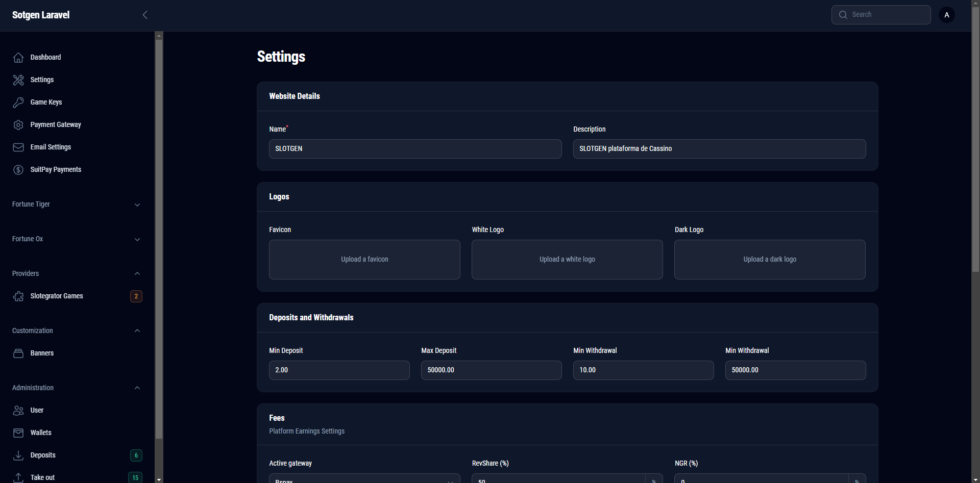
Task: Expand the Fortune Ox menu group
Action: point(137,239)
